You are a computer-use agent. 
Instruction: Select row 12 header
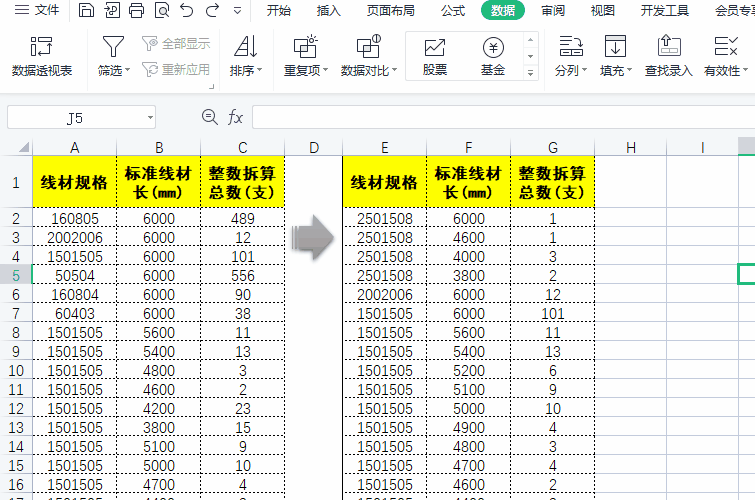pyautogui.click(x=16, y=408)
